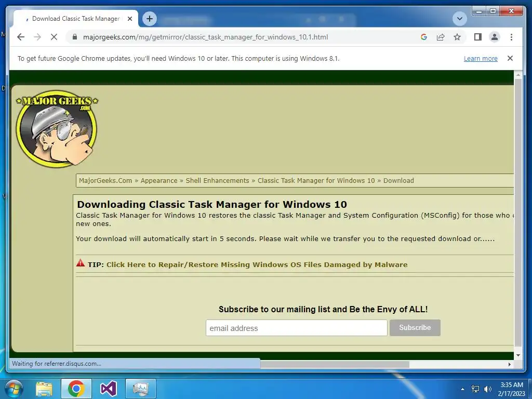Open Visual Studio from taskbar
Image resolution: width=532 pixels, height=399 pixels.
[x=109, y=389]
